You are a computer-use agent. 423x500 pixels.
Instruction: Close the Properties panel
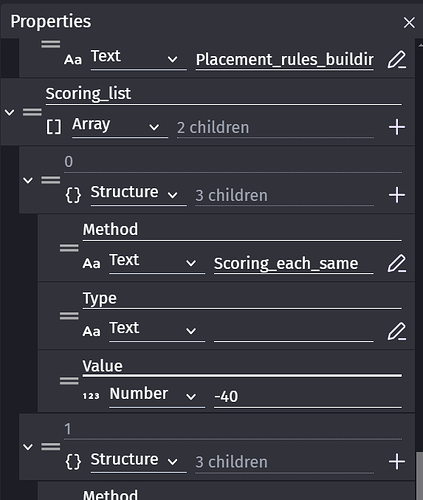(x=409, y=23)
